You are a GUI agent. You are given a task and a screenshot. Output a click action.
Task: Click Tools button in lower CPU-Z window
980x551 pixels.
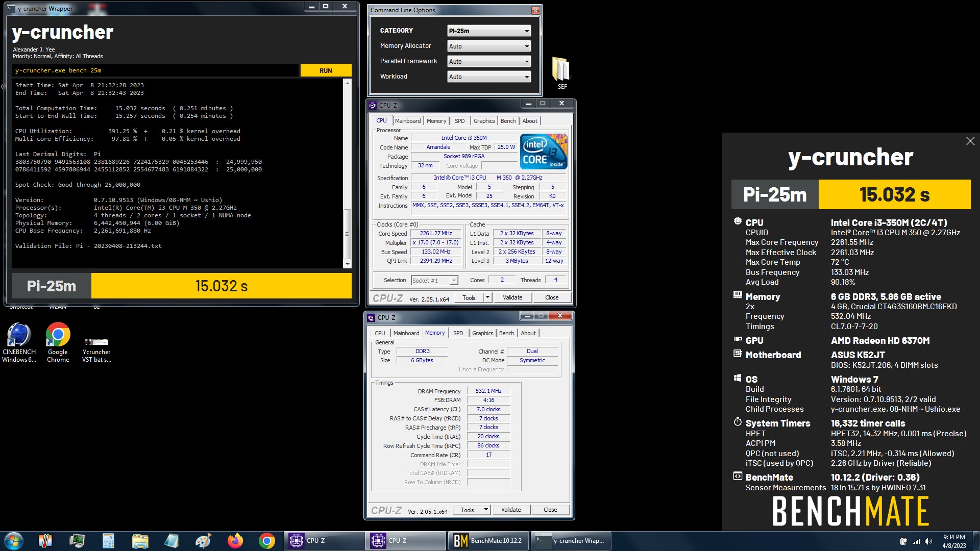point(467,510)
